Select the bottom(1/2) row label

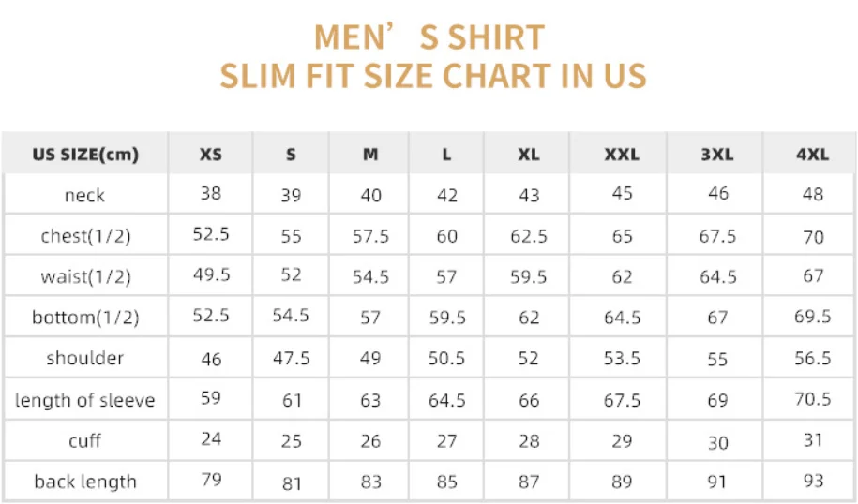pyautogui.click(x=85, y=318)
